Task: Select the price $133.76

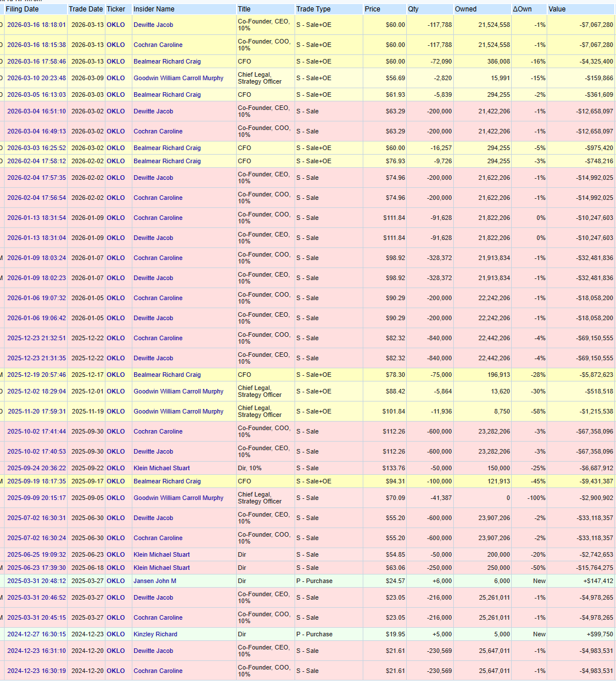Action: [394, 468]
